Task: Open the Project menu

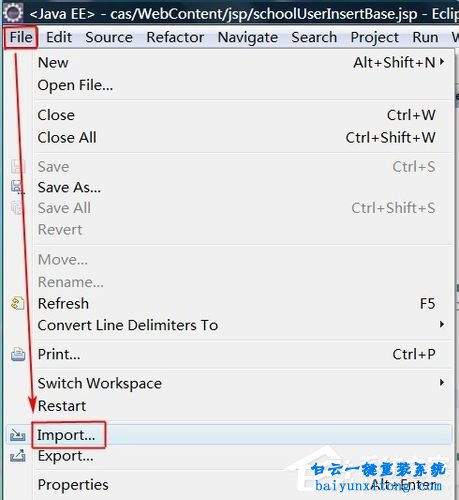Action: pyautogui.click(x=374, y=37)
